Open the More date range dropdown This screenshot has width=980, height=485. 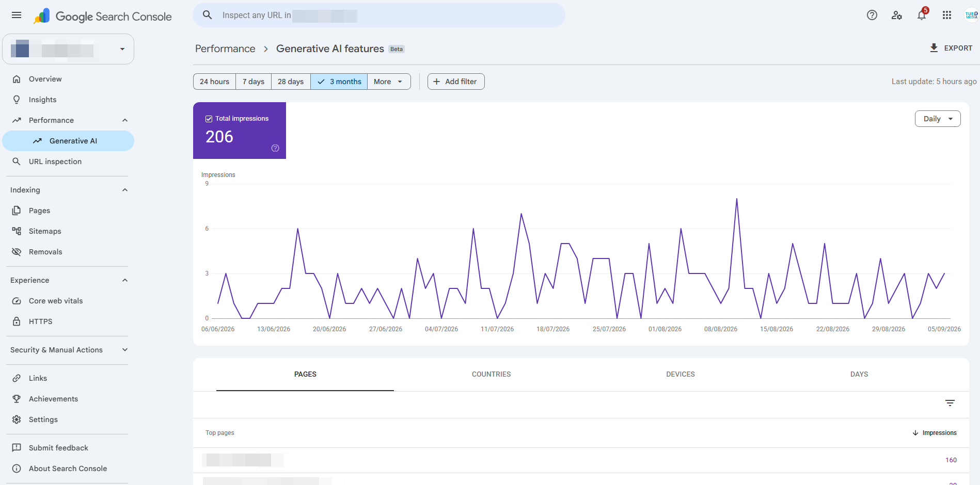tap(389, 82)
